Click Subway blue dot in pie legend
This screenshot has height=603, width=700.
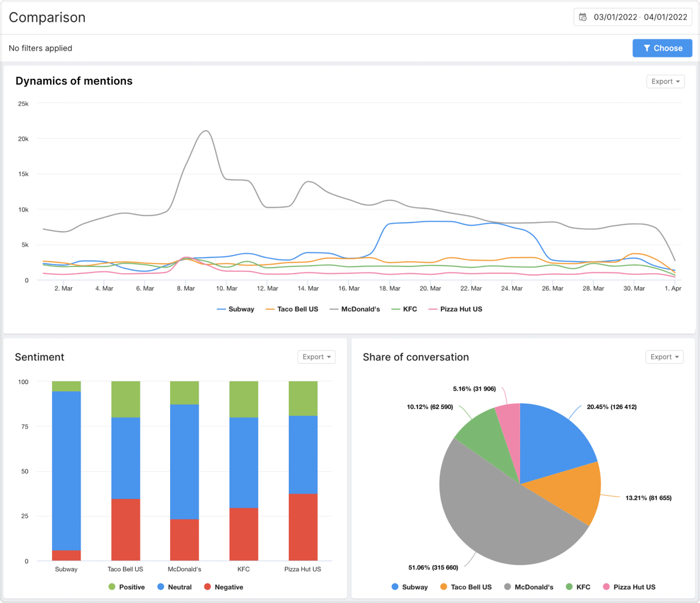click(395, 587)
